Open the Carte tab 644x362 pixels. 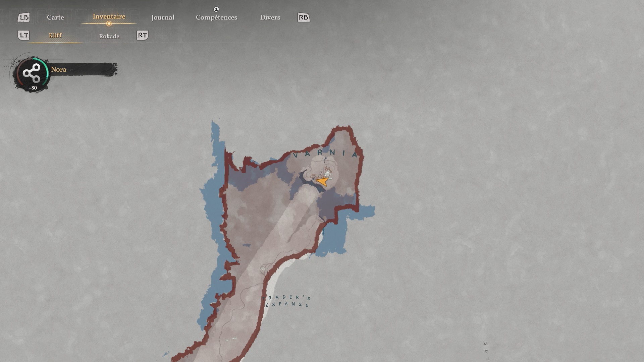click(x=55, y=17)
